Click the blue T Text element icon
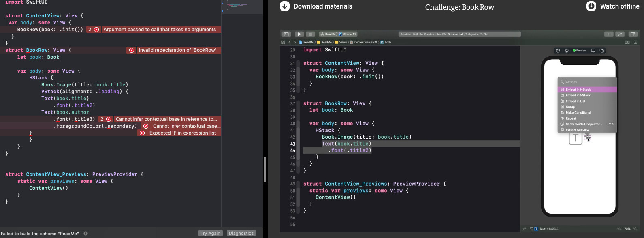This screenshot has height=238, width=644. pyautogui.click(x=536, y=229)
